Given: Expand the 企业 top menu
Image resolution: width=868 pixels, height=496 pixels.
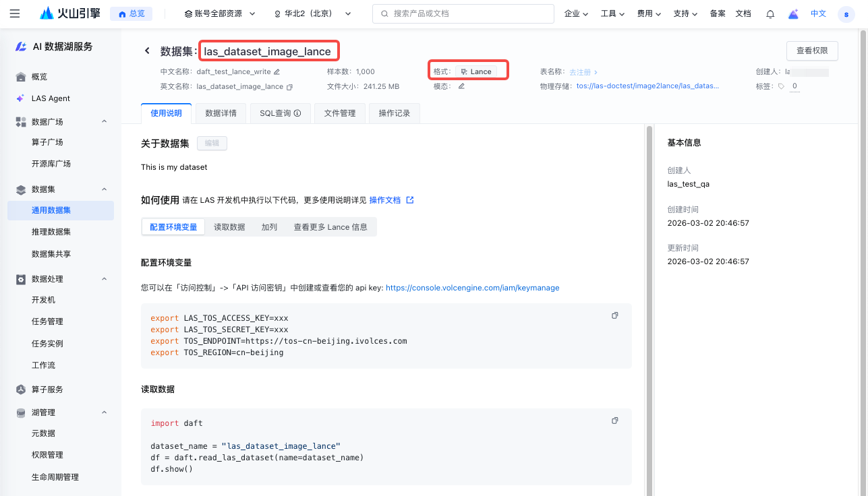Looking at the screenshot, I should [576, 13].
